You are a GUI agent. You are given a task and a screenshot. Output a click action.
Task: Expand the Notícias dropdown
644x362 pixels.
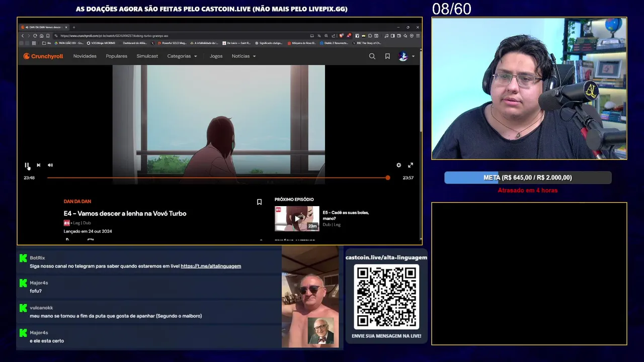pos(244,56)
